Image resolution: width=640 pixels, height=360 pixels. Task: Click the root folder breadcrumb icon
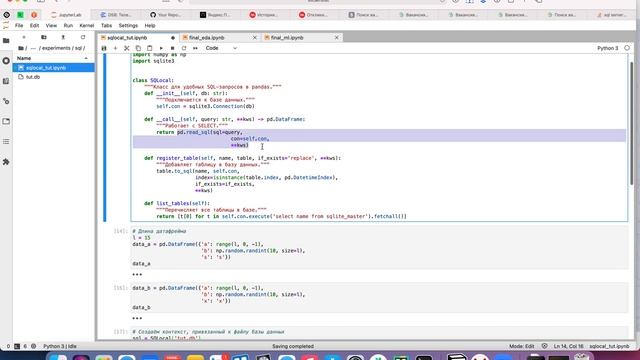[x=20, y=48]
